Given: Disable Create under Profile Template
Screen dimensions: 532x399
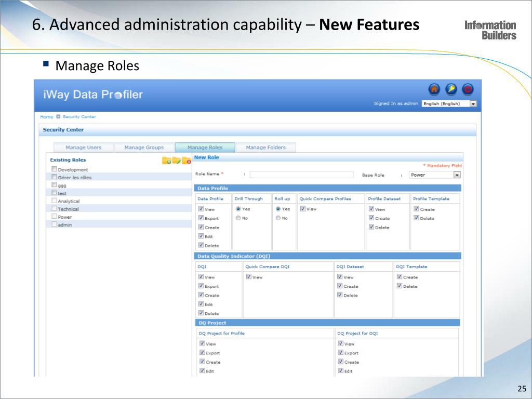Looking at the screenshot, I should (x=416, y=209).
